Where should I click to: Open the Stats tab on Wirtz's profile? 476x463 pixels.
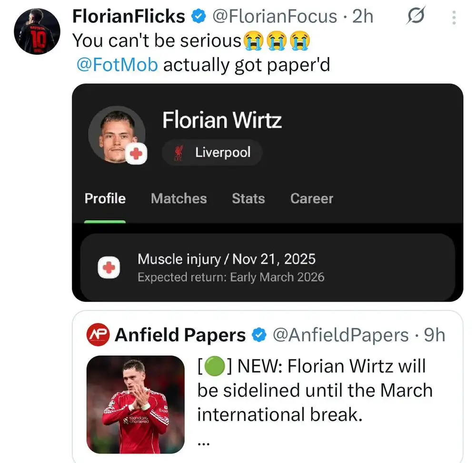click(248, 198)
